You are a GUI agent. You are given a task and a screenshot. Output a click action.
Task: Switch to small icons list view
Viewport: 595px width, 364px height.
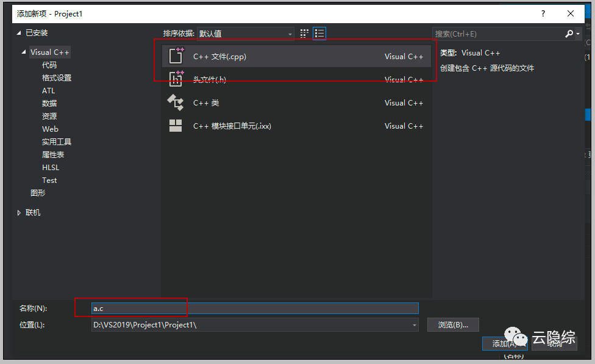319,34
